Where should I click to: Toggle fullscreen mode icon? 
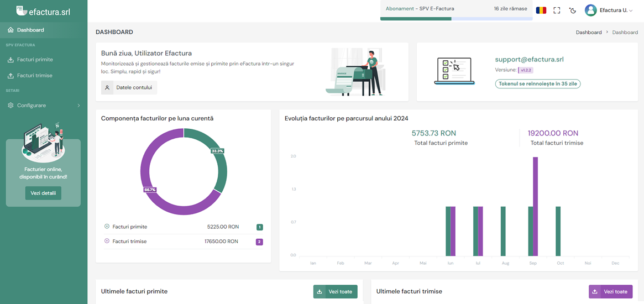coord(557,10)
